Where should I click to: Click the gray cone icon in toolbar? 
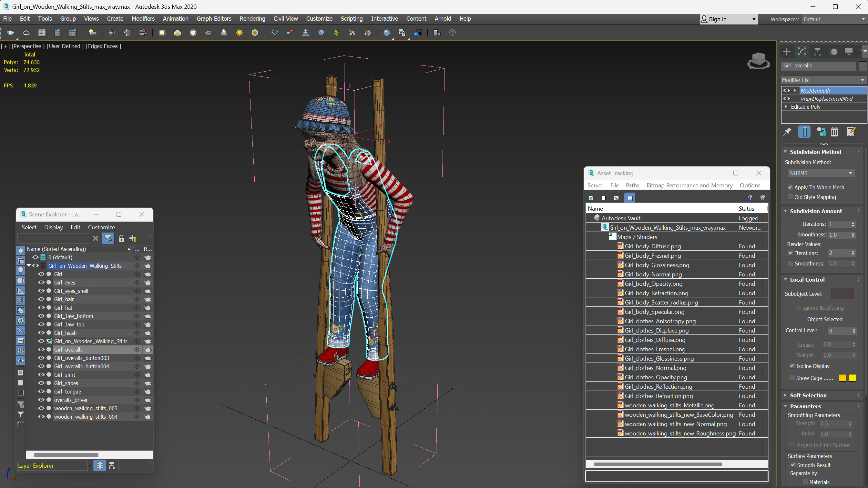[224, 33]
